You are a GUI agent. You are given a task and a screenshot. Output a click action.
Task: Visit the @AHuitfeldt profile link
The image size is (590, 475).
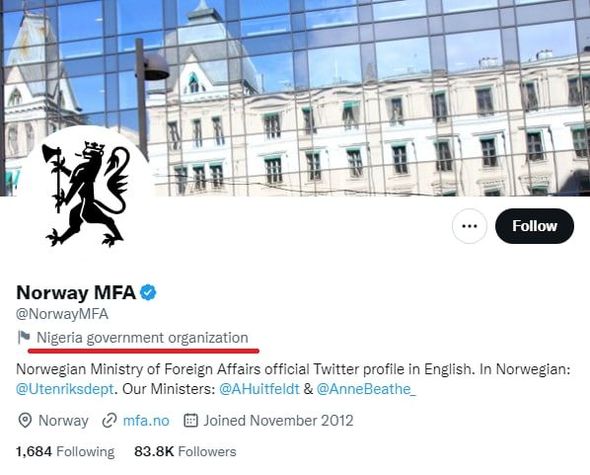259,389
